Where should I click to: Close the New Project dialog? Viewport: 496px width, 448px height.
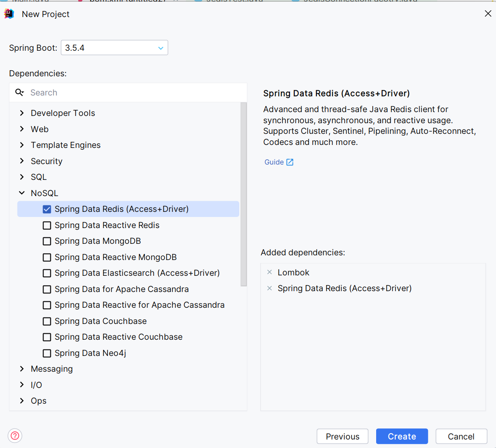click(488, 14)
